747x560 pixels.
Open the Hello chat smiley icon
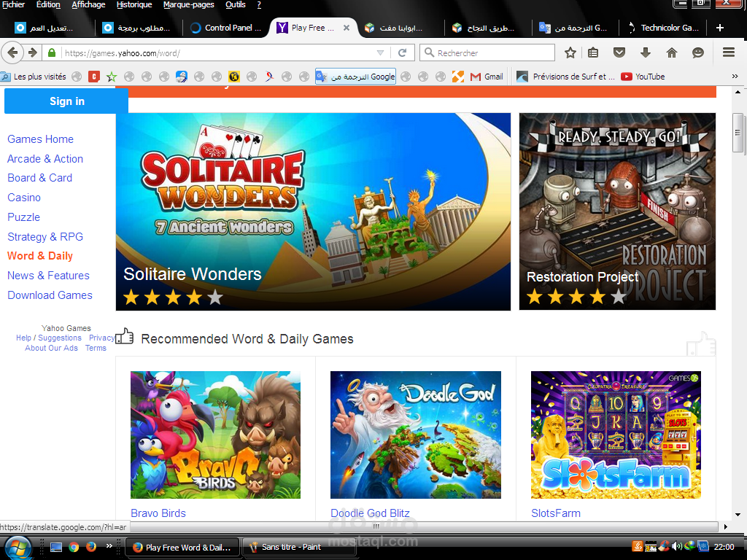click(x=698, y=52)
